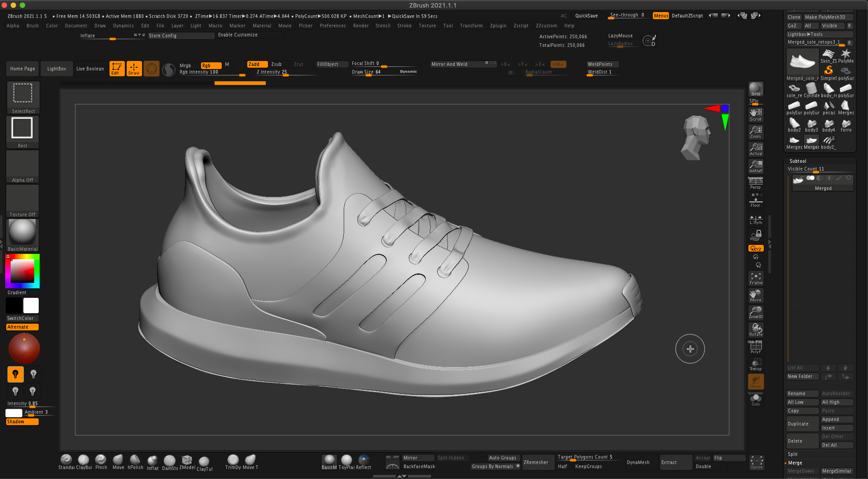Expand the Subtool palette section

798,161
